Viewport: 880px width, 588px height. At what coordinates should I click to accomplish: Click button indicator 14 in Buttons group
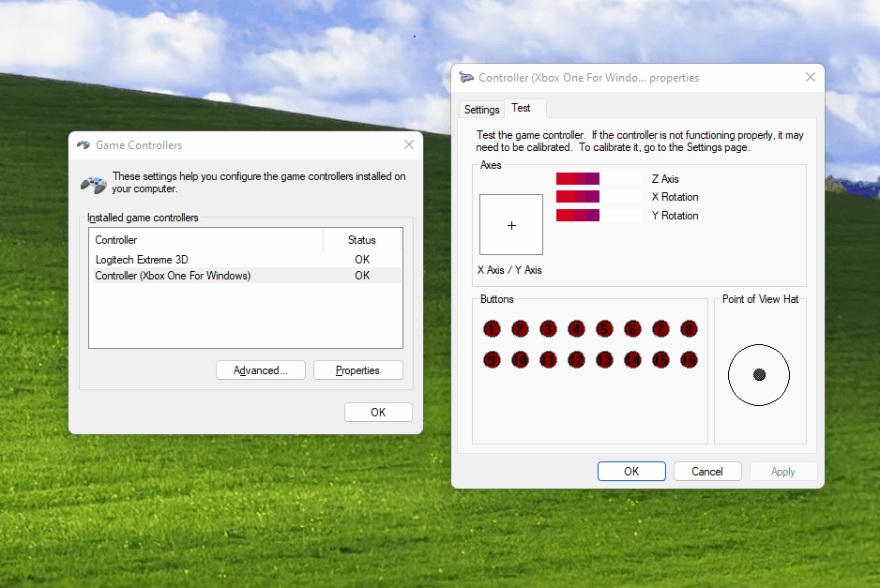point(632,359)
